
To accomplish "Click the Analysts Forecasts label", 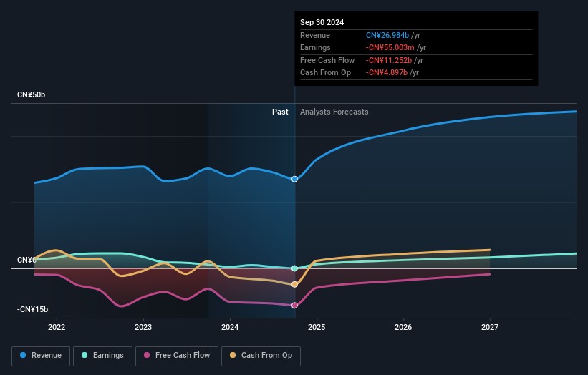I will [334, 112].
